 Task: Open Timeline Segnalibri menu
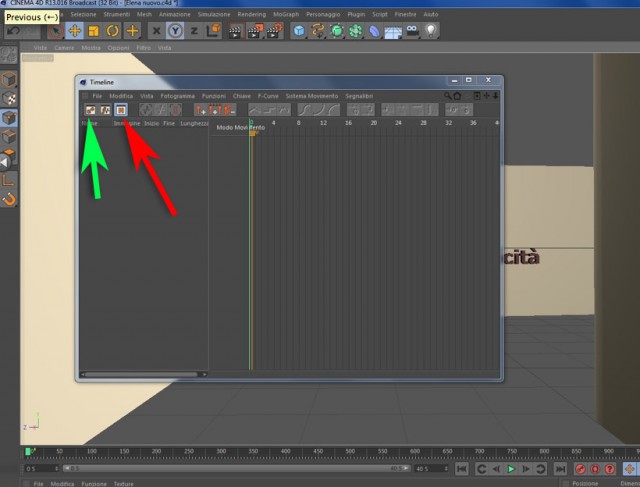359,96
